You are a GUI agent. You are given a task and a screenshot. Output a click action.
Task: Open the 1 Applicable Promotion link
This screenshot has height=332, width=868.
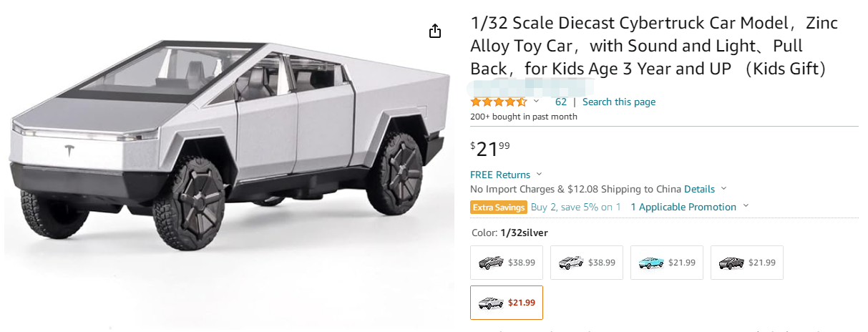point(683,207)
